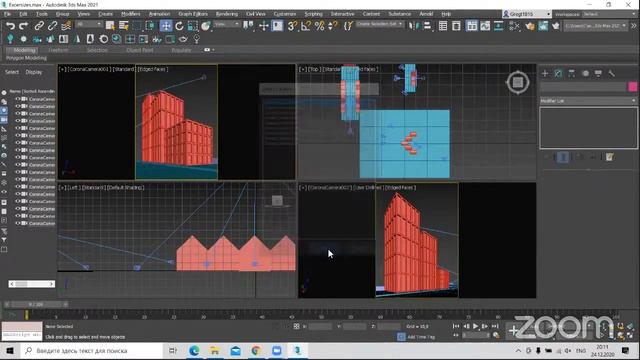Open the Rendering menu

tap(227, 14)
